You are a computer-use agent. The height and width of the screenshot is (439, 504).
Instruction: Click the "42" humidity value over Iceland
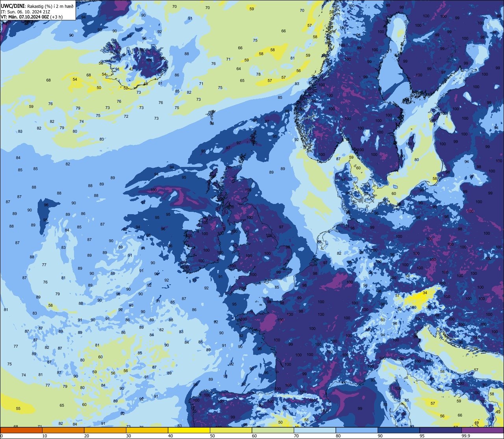[131, 69]
